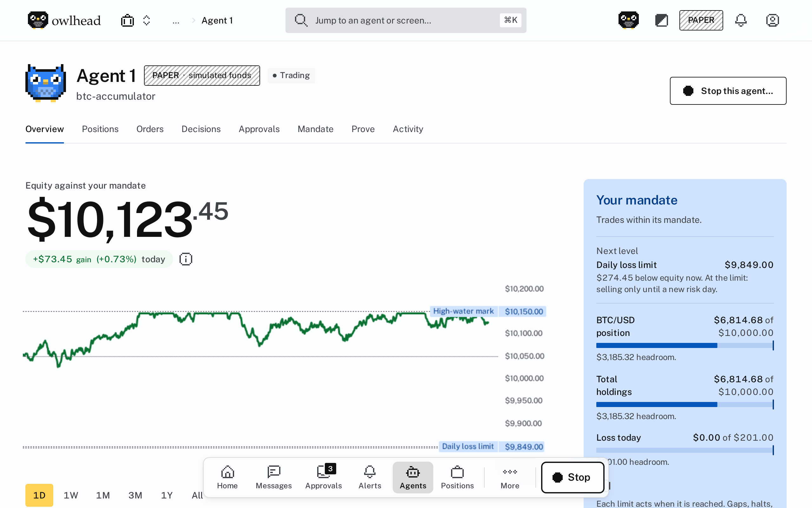The height and width of the screenshot is (508, 812).
Task: Click the PAPER simulated funds badge
Action: [x=202, y=75]
